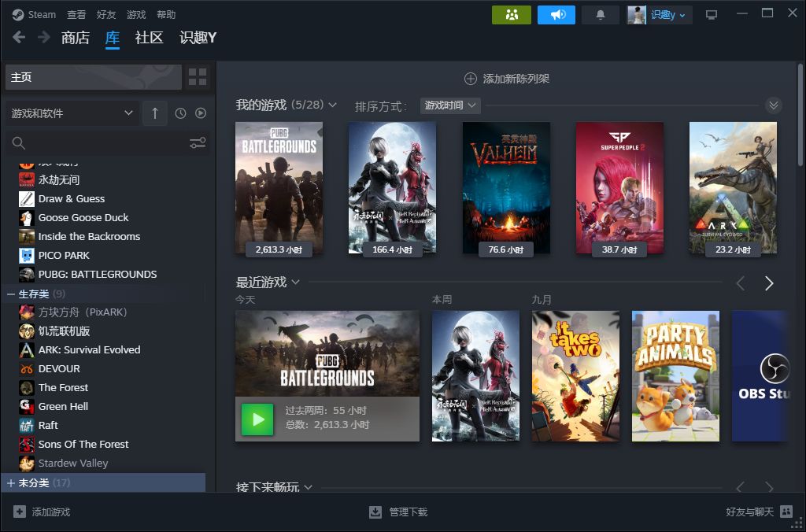Click the plus icon to add a game

click(20, 512)
